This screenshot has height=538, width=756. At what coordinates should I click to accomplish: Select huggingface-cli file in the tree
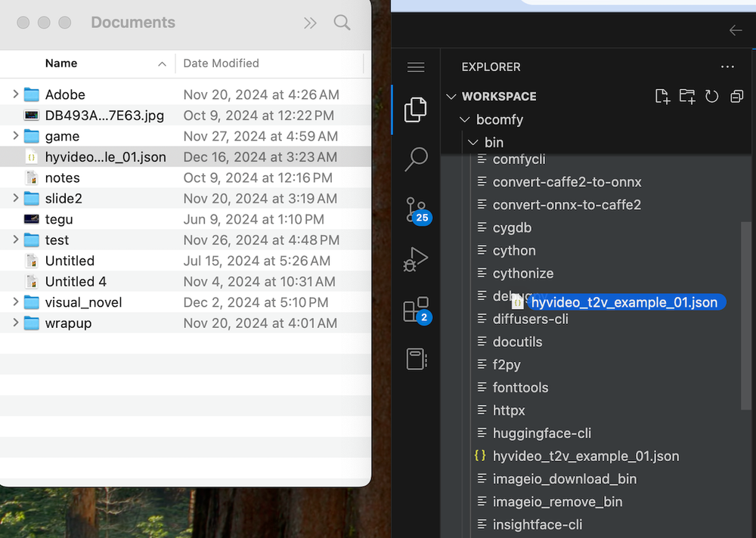click(541, 433)
